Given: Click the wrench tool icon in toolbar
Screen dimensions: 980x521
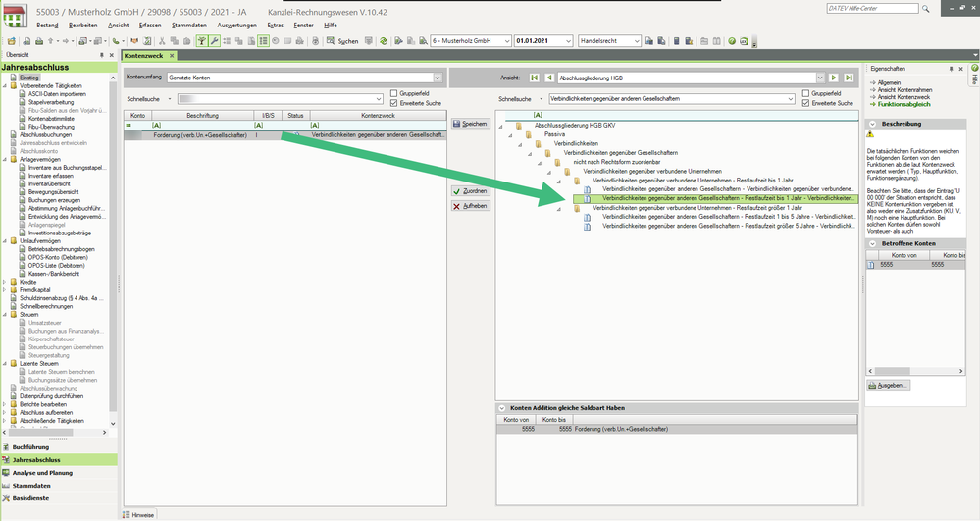Looking at the screenshot, I should [215, 41].
